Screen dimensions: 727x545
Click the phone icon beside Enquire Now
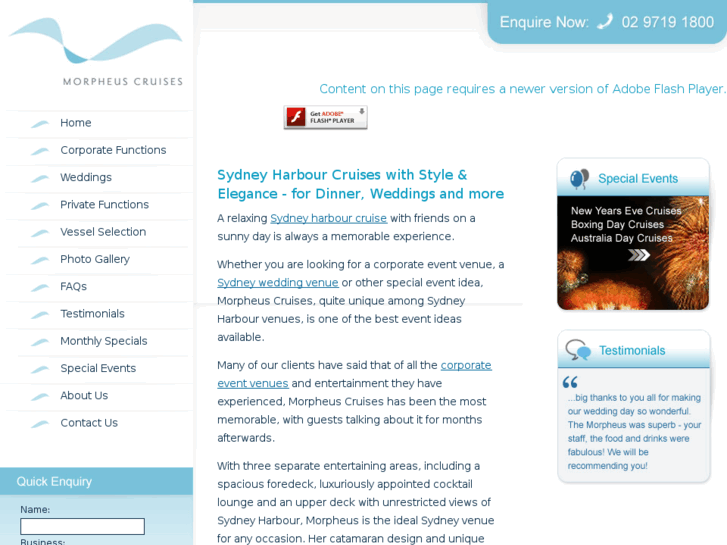[605, 21]
